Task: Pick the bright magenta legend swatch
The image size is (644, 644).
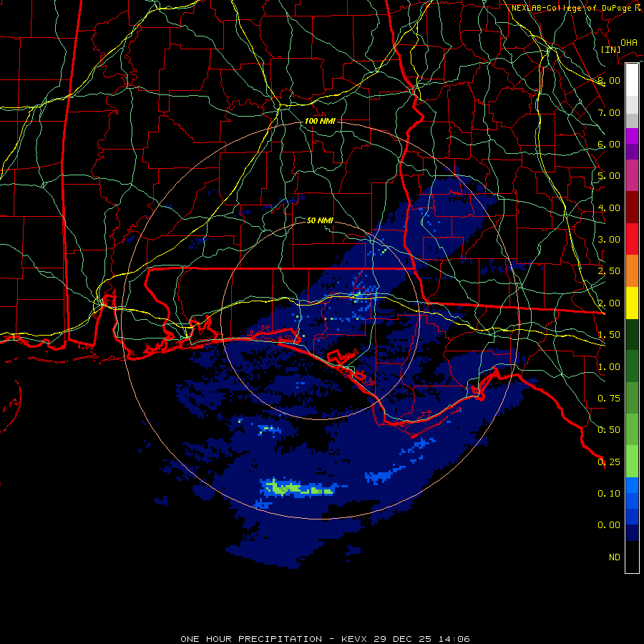Action: (632, 136)
